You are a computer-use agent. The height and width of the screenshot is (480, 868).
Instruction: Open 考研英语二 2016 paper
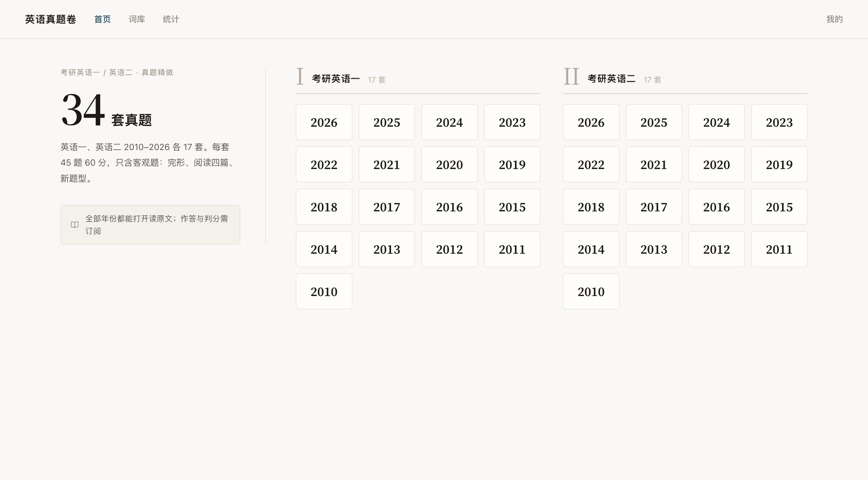point(716,206)
